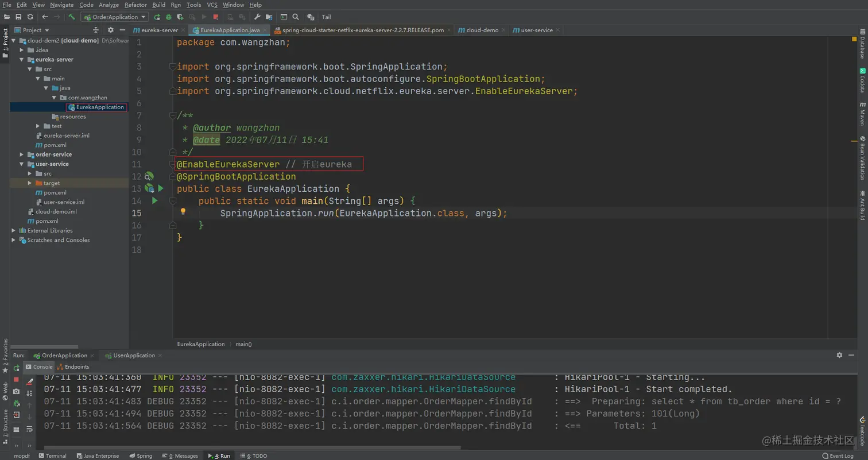Open the VCS menu
Image resolution: width=868 pixels, height=460 pixels.
[x=212, y=5]
